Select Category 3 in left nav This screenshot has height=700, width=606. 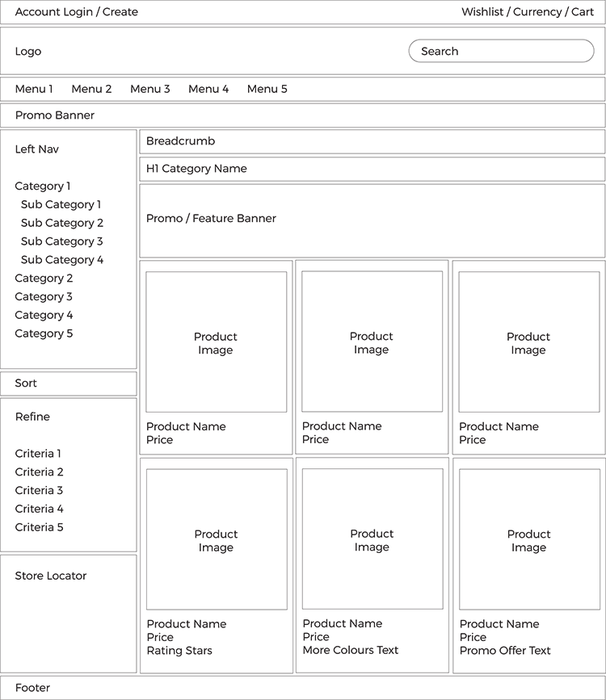44,296
